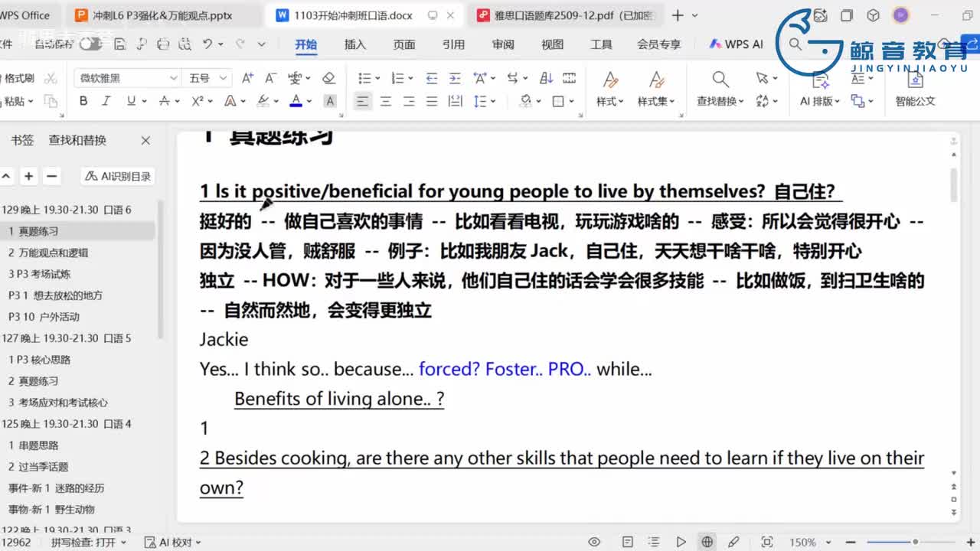Select center alignment
Image resolution: width=980 pixels, height=551 pixels.
click(x=386, y=101)
